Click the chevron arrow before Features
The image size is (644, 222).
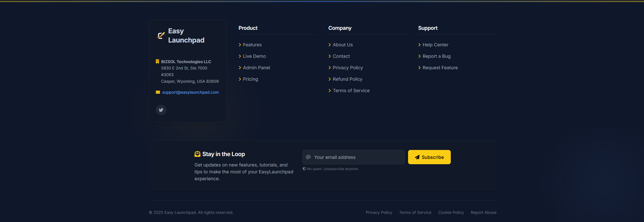tap(240, 45)
